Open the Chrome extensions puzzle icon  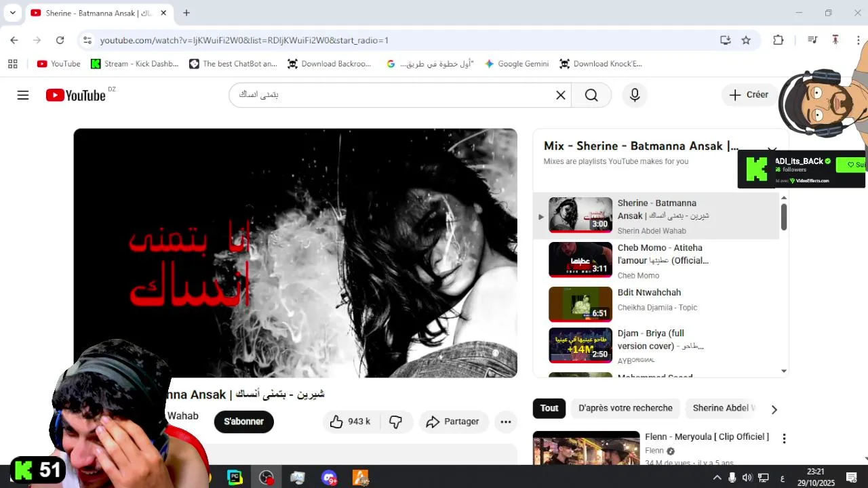pos(778,40)
